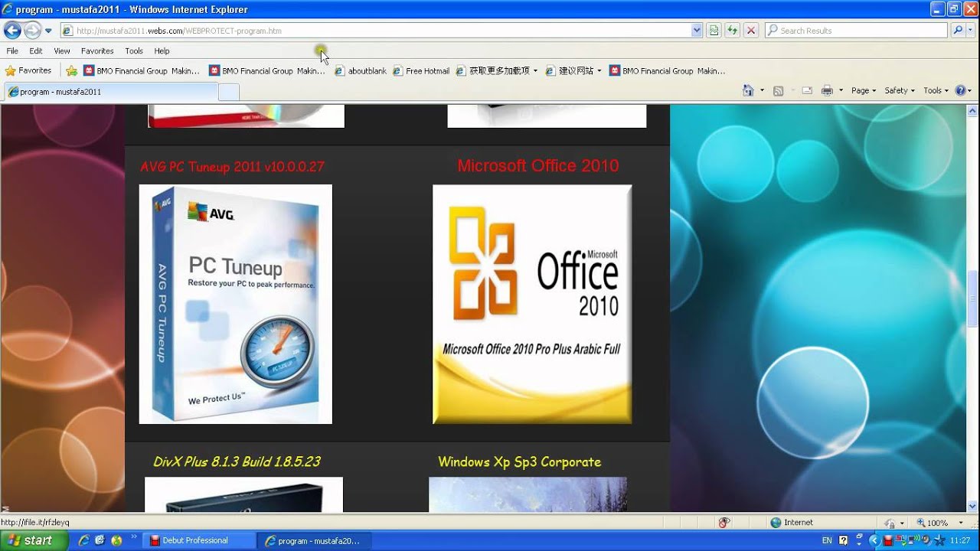Click the red Stop loading icon
This screenshot has width=980, height=551.
point(751,31)
